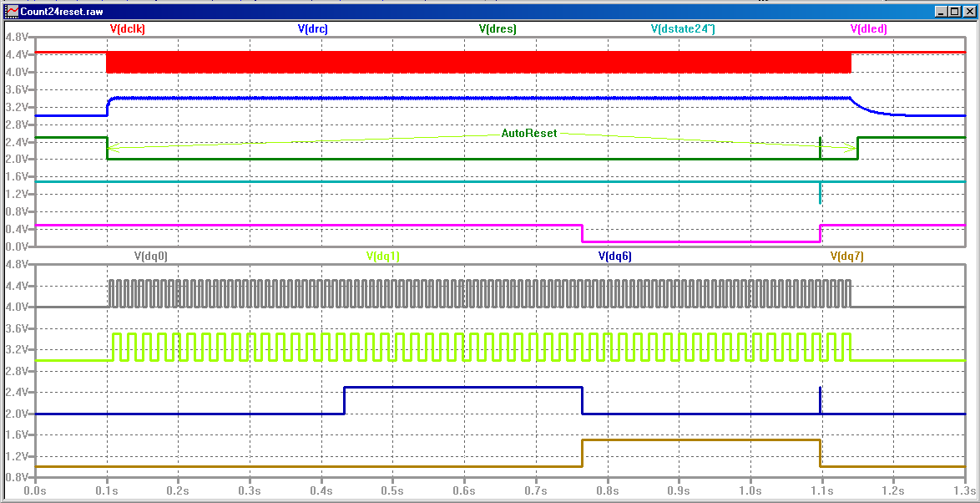Image resolution: width=980 pixels, height=503 pixels.
Task: Click the 0.4s time axis label
Action: (x=321, y=490)
